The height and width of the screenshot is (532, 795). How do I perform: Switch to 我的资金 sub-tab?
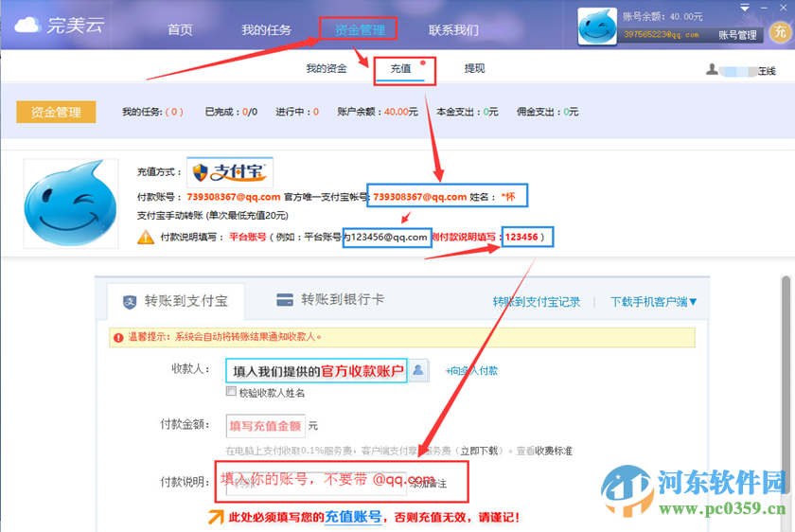coord(327,68)
